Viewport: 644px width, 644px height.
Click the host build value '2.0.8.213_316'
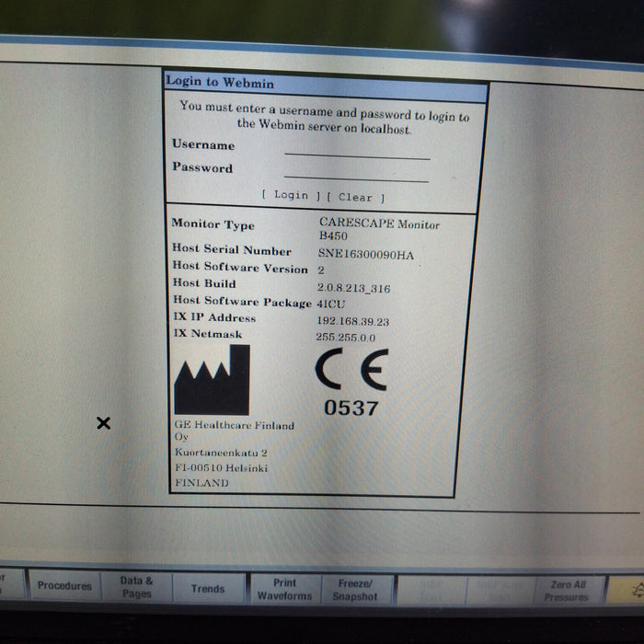pyautogui.click(x=353, y=288)
